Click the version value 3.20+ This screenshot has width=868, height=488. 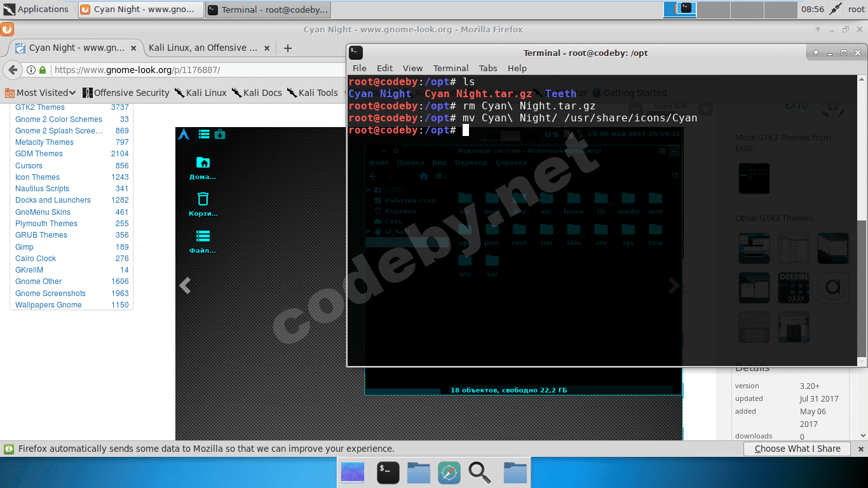point(810,386)
